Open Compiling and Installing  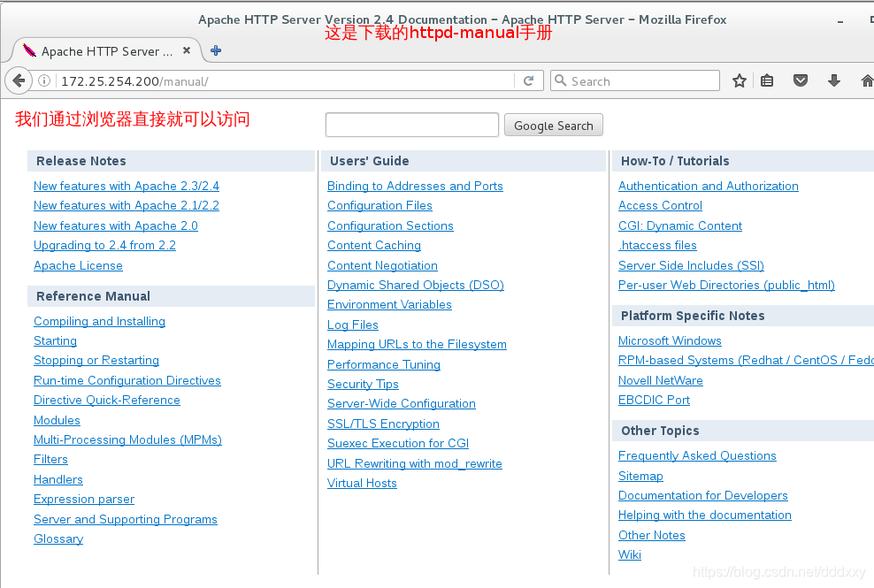(99, 321)
